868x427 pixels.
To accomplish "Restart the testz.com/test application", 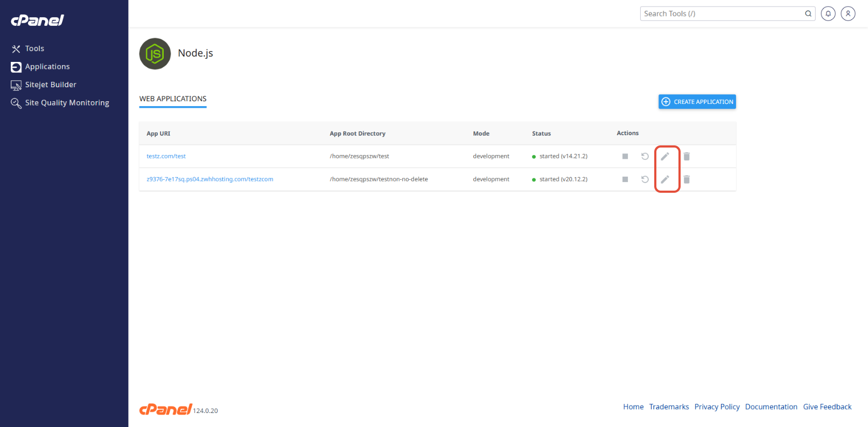I will point(645,156).
